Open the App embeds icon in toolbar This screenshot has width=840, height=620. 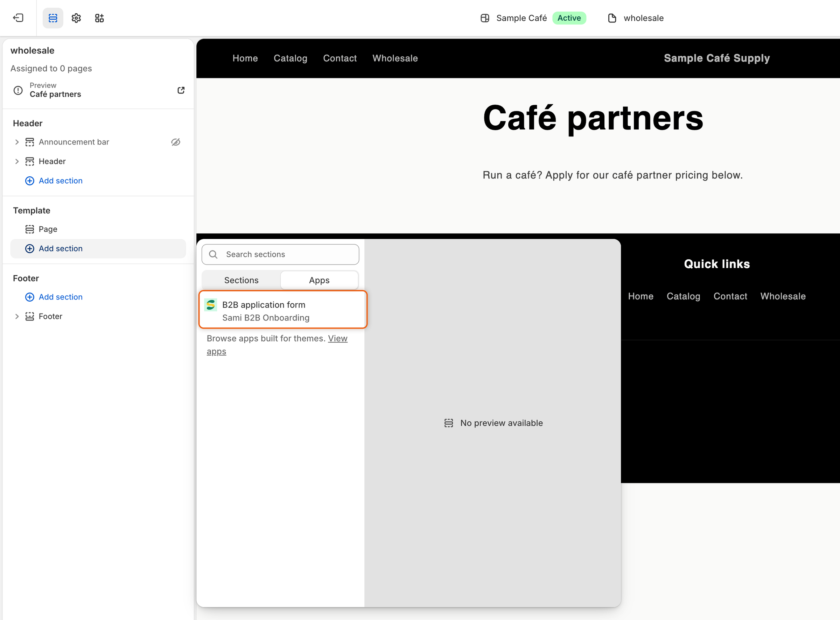coord(99,18)
